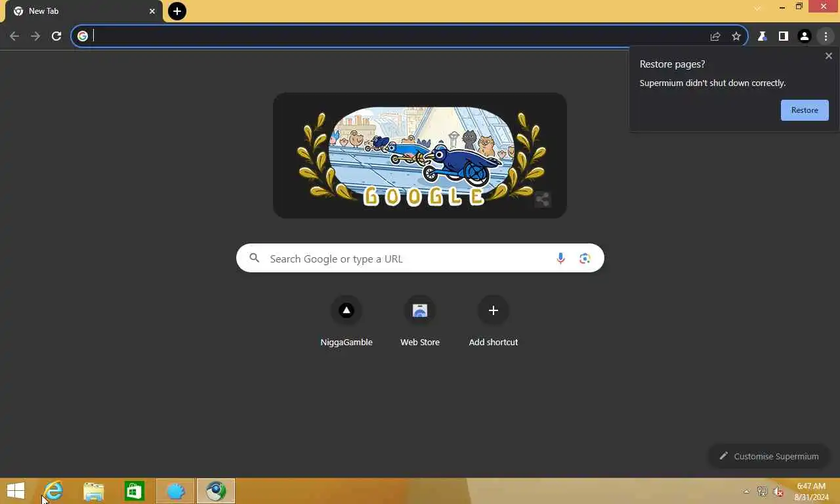Bookmark this tab with the star icon

pos(736,36)
